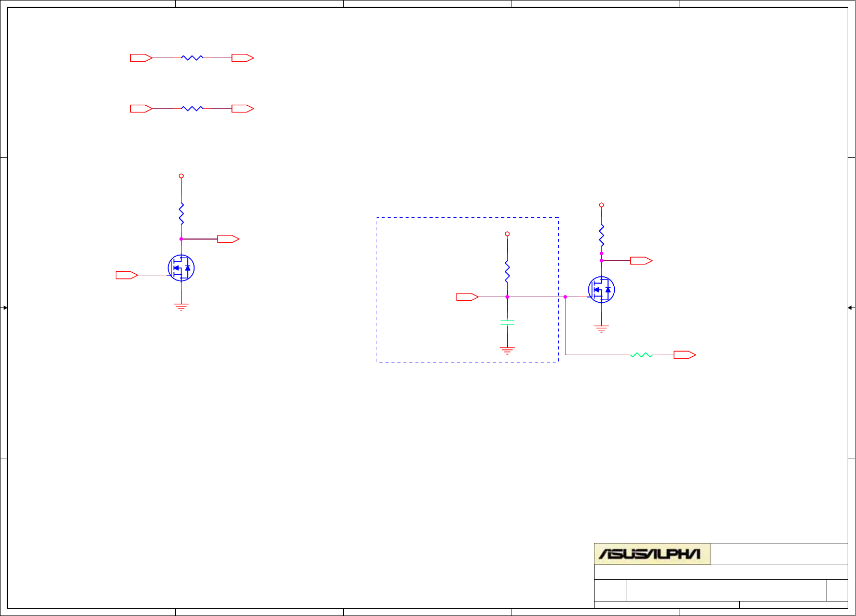This screenshot has width=856, height=616.
Task: Select the ground symbol under the MOSFET beside the dashed box
Action: [601, 329]
